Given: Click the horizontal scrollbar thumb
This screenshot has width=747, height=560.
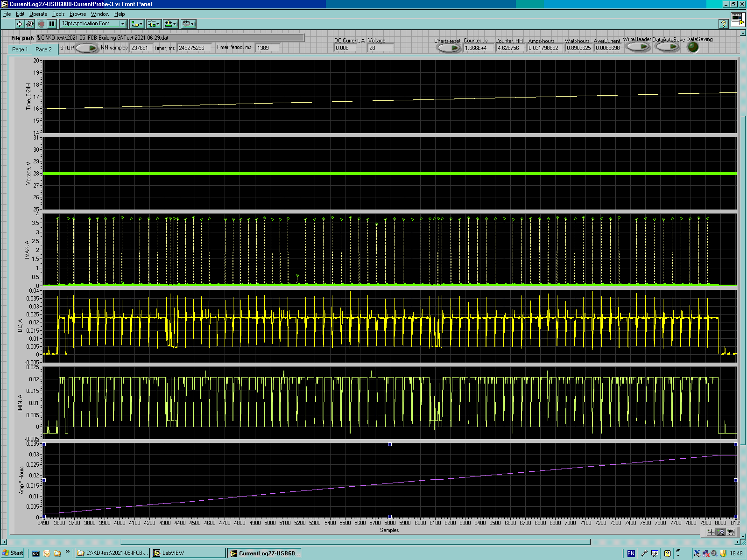Looking at the screenshot, I should click(356, 542).
